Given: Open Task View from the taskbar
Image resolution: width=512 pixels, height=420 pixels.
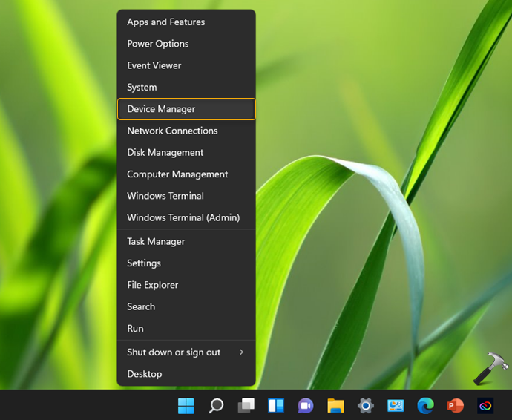Looking at the screenshot, I should [x=246, y=406].
